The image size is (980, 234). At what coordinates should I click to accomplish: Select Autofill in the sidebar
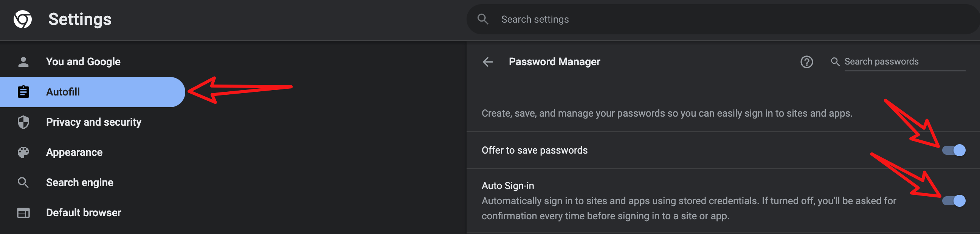(x=93, y=92)
